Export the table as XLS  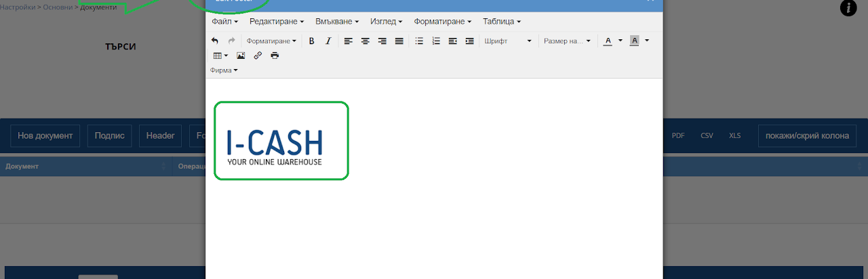point(735,135)
